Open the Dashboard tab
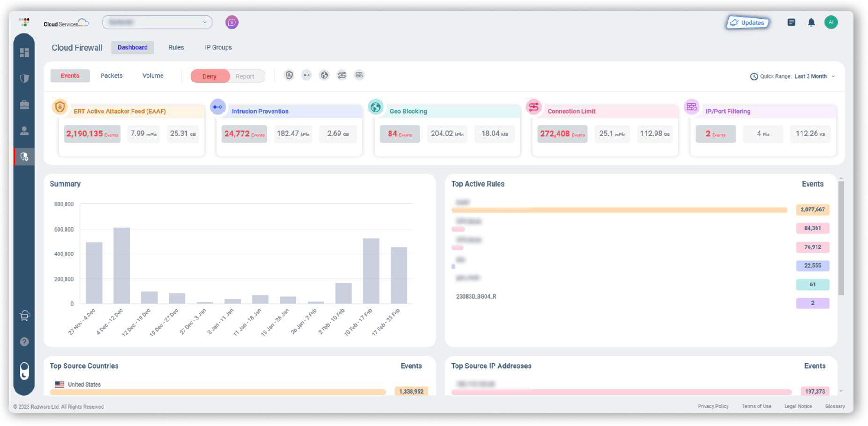868x426 pixels. point(132,47)
